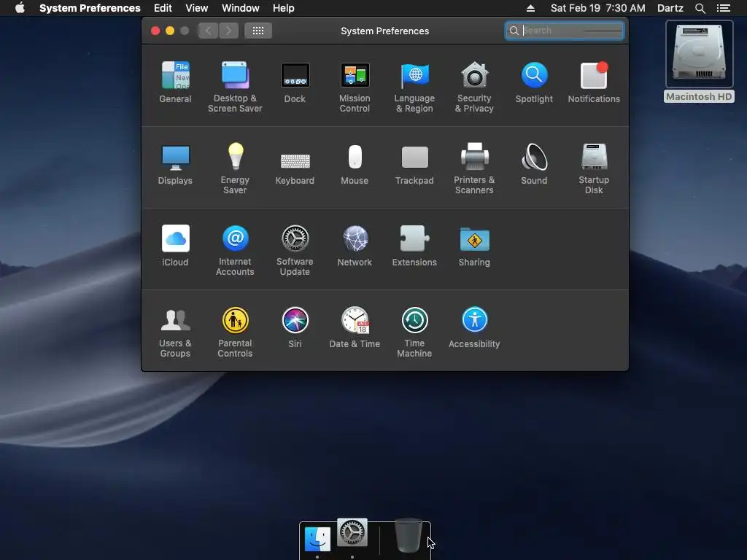
Task: Open the menu bar date and time
Action: (x=598, y=8)
